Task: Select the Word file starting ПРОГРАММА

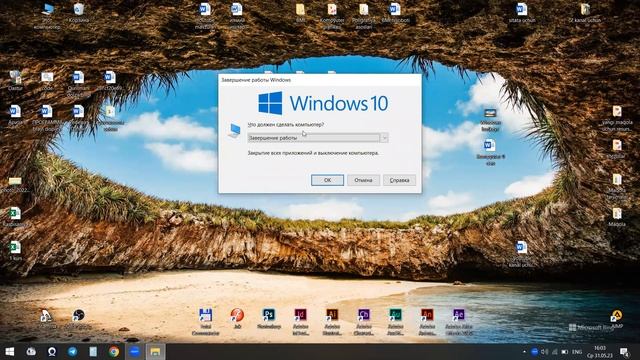Action: (x=47, y=118)
